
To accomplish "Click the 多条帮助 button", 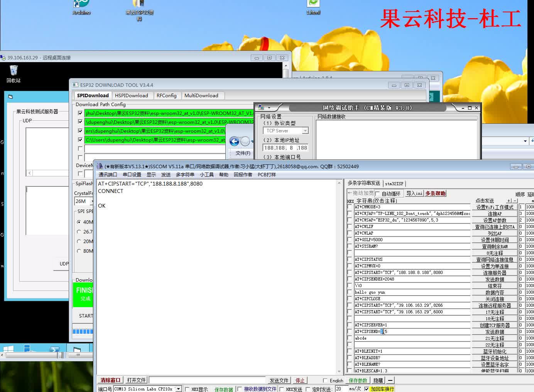I will 435,193.
